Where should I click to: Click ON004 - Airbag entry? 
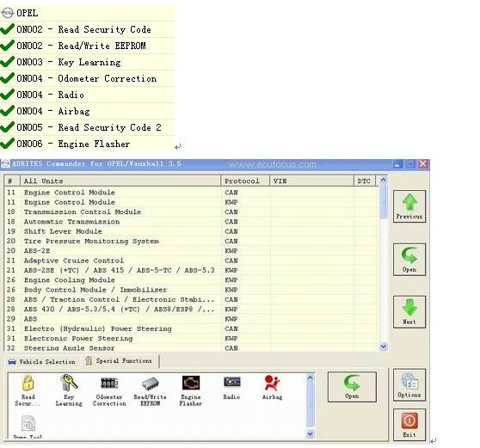(87, 111)
